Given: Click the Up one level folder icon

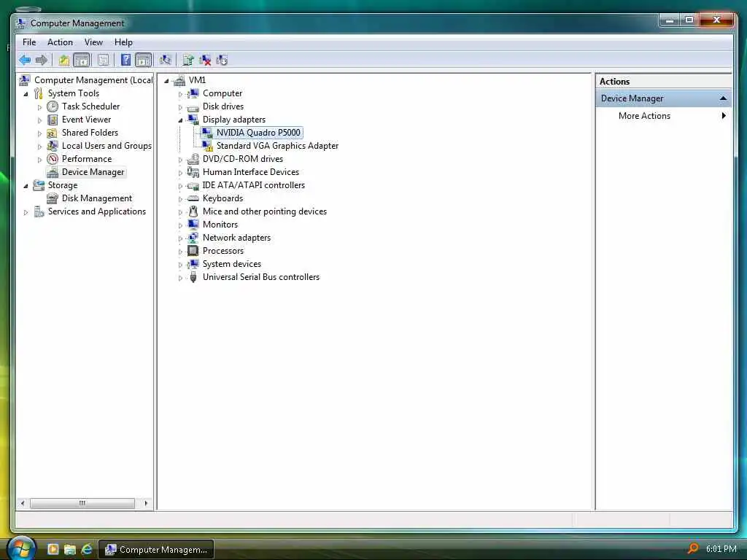Looking at the screenshot, I should tap(64, 60).
